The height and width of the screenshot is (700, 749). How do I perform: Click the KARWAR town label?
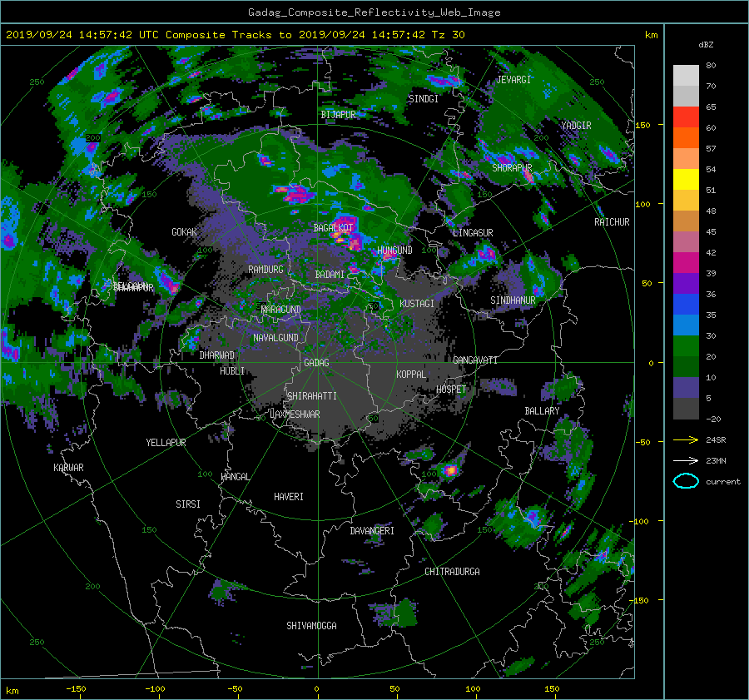tap(68, 468)
